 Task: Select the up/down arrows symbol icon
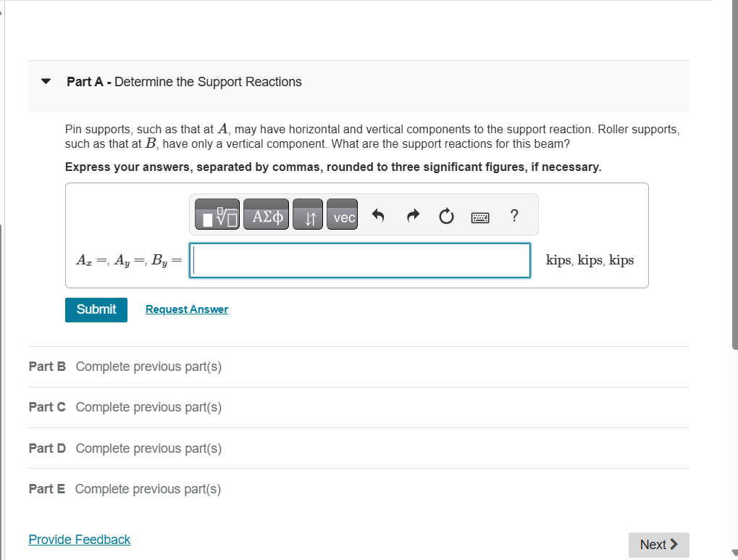pos(307,214)
